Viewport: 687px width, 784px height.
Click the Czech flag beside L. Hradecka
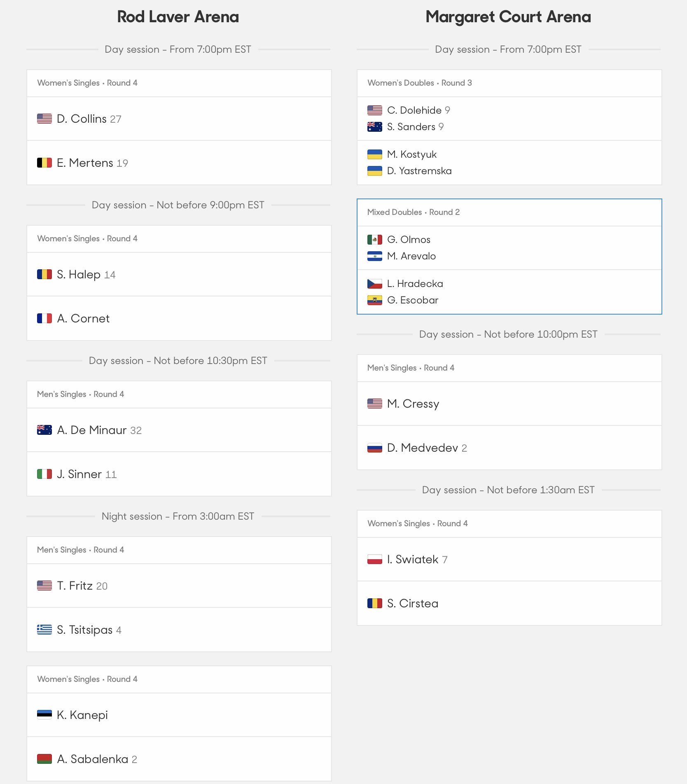tap(375, 284)
